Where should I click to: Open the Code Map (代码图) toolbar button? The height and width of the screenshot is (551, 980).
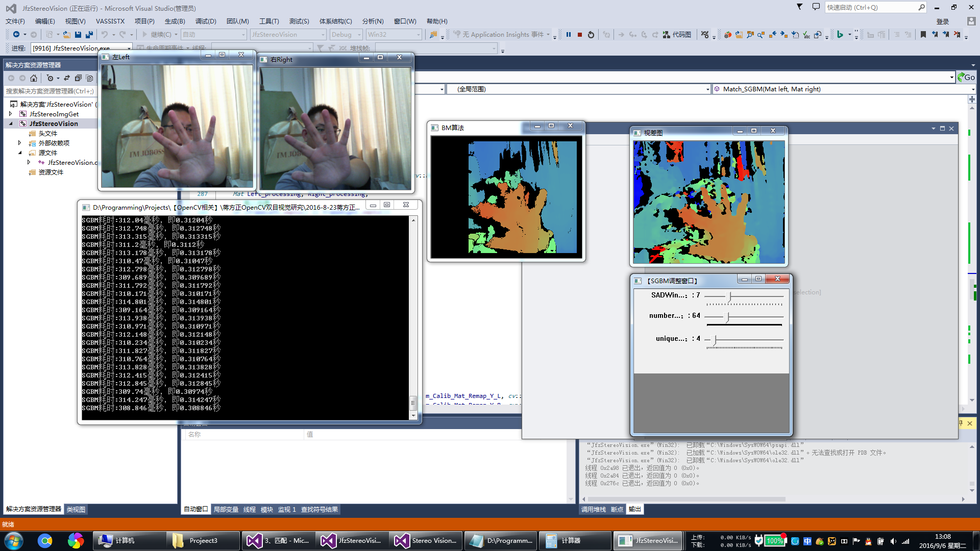[x=677, y=35]
